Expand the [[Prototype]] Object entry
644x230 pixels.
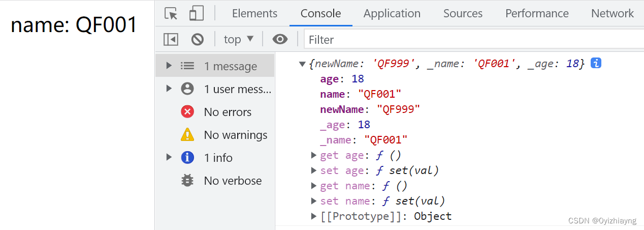(314, 216)
